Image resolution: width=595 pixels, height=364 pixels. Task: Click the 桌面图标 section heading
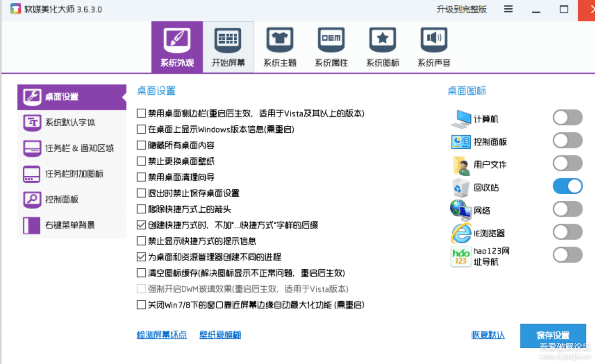(x=467, y=91)
